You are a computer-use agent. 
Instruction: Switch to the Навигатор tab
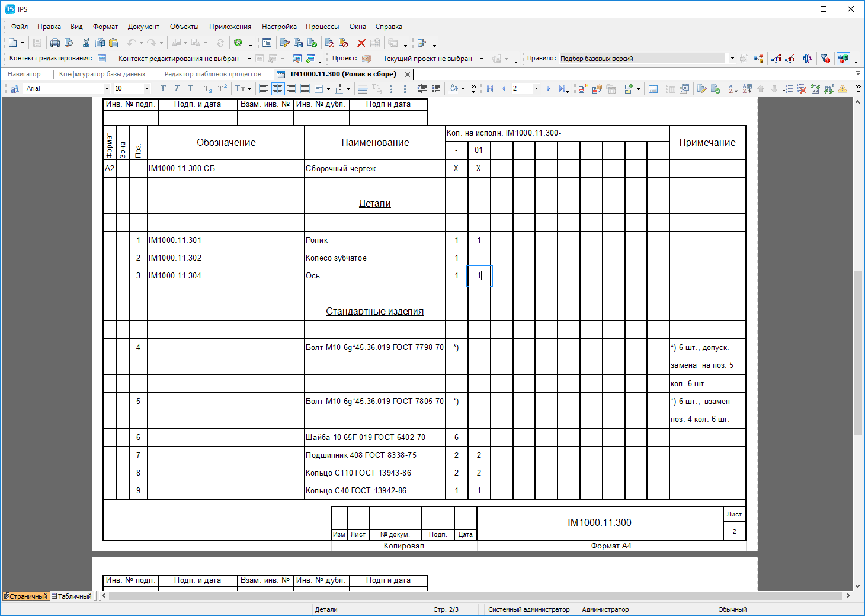(24, 74)
